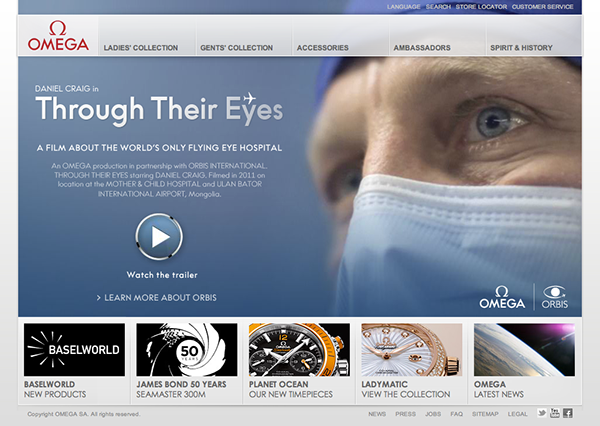Click the Flying Eye Hospital tagline
This screenshot has height=426, width=600.
tap(159, 148)
